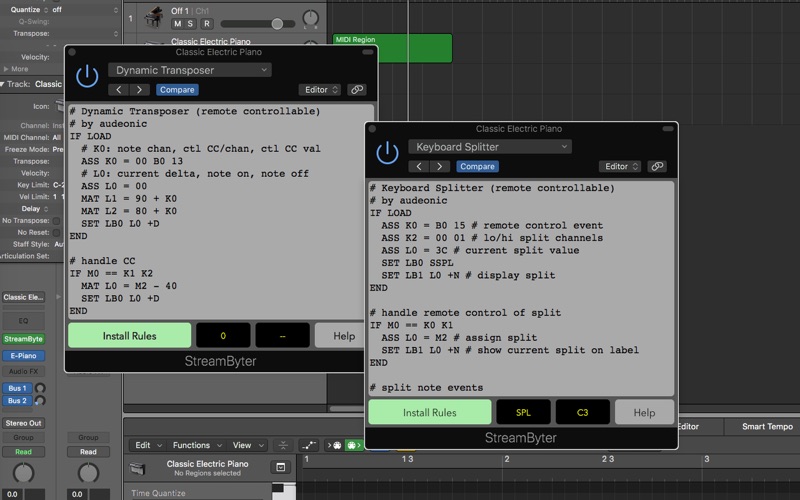800x500 pixels.
Task: Click the EQ slot on channel strip
Action: coord(23,321)
